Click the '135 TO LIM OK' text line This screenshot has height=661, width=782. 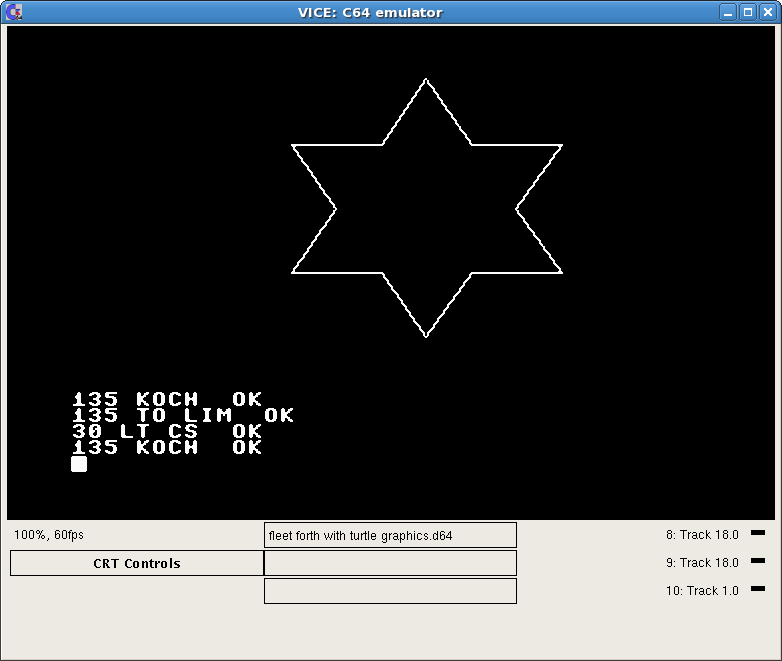[182, 415]
